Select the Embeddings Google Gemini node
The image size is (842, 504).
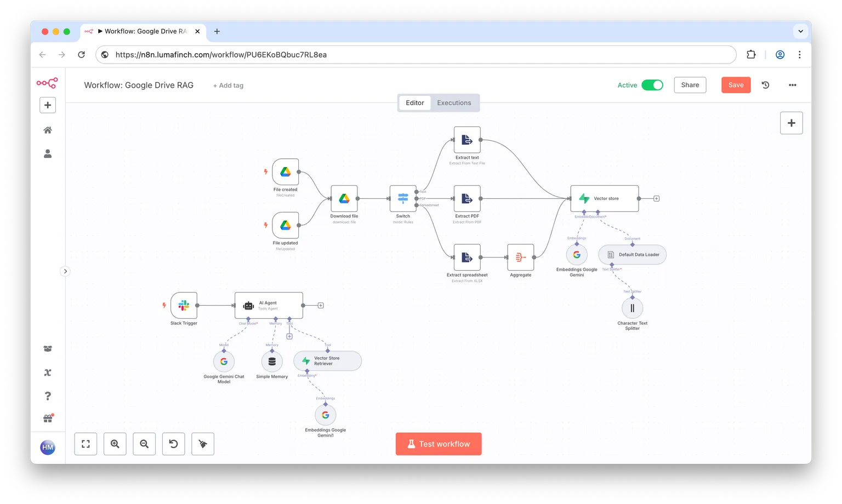point(577,255)
